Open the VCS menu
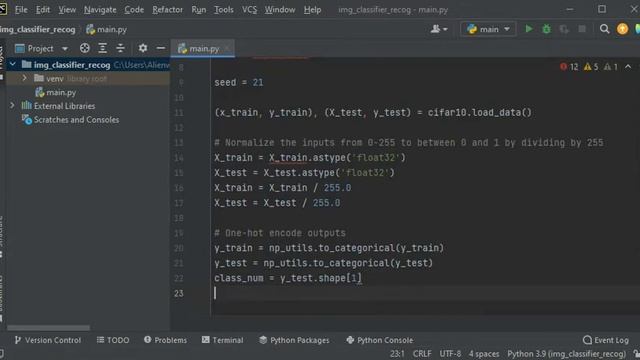640x360 pixels. coord(249,9)
